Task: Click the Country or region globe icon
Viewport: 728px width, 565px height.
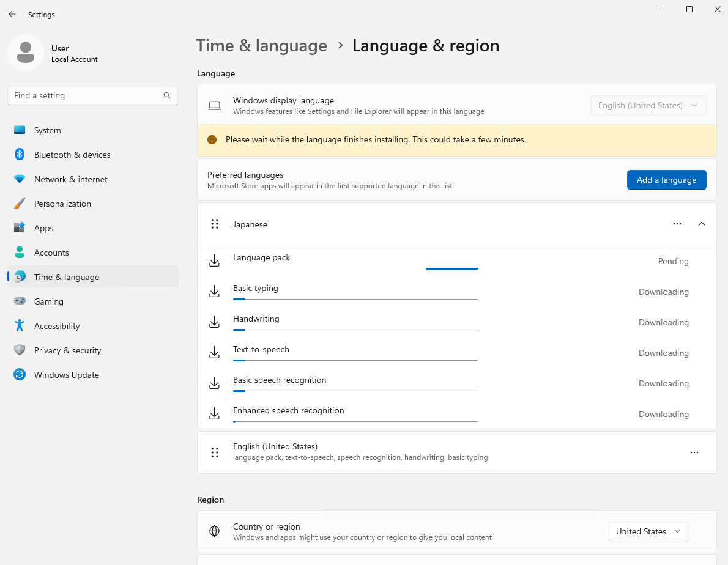Action: (x=215, y=531)
